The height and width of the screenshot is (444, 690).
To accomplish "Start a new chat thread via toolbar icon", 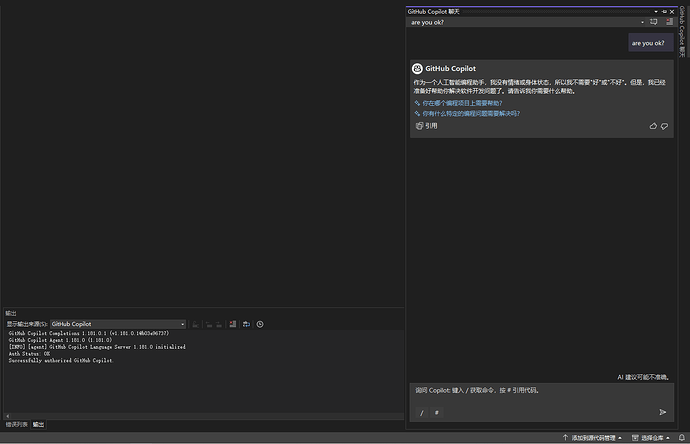I will (x=654, y=22).
